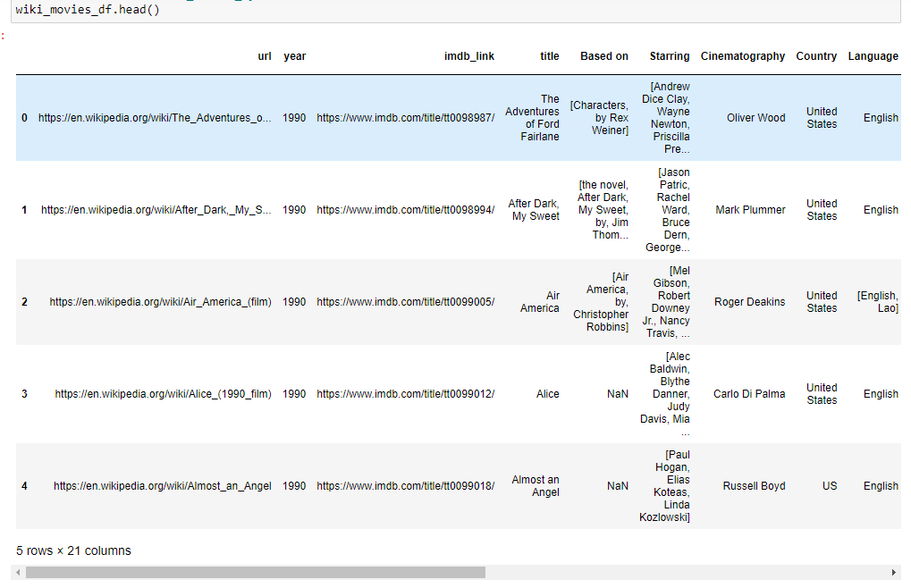Click row index 0

(24, 118)
